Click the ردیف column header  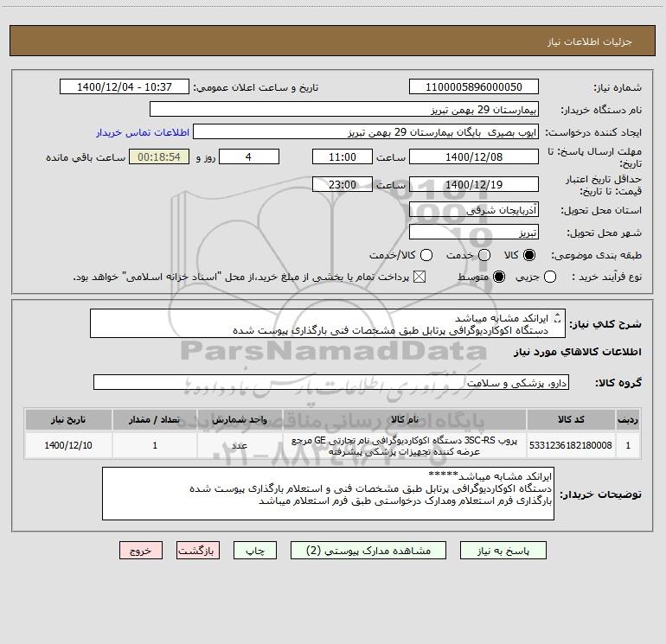628,420
